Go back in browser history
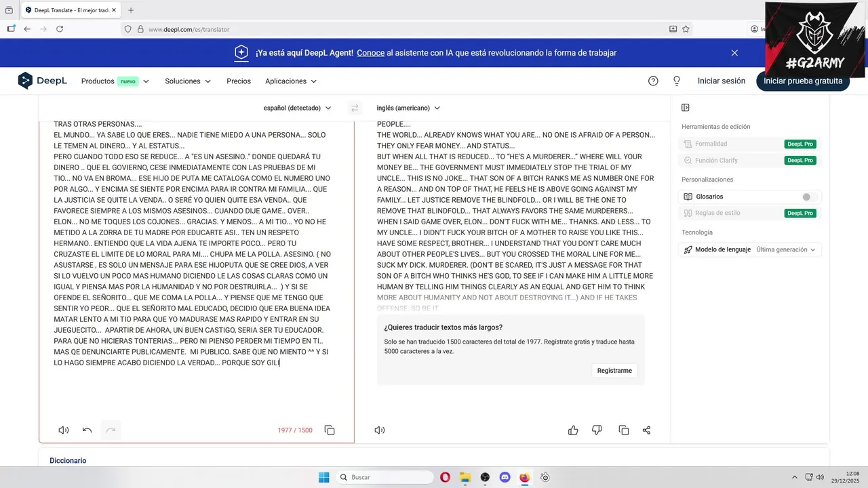868x488 pixels. pyautogui.click(x=27, y=29)
